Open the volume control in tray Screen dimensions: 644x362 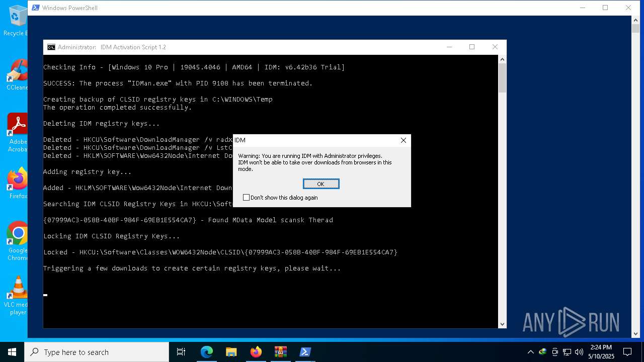[579, 352]
